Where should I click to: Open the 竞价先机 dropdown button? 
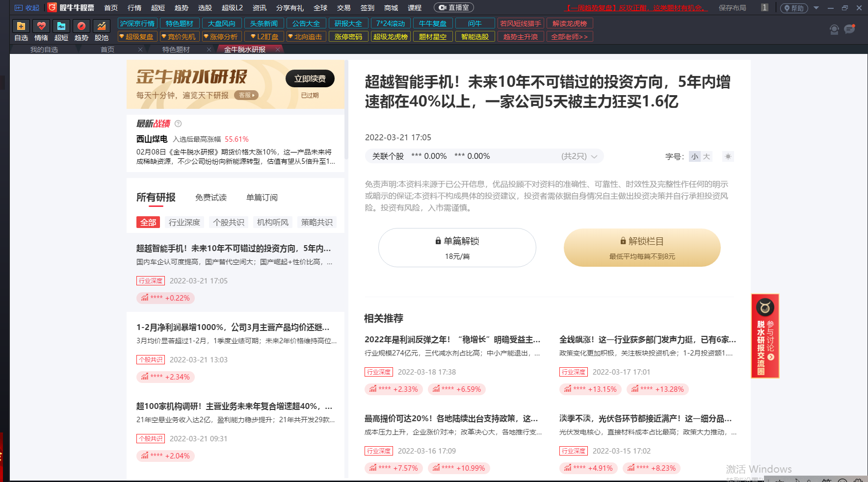pos(179,37)
